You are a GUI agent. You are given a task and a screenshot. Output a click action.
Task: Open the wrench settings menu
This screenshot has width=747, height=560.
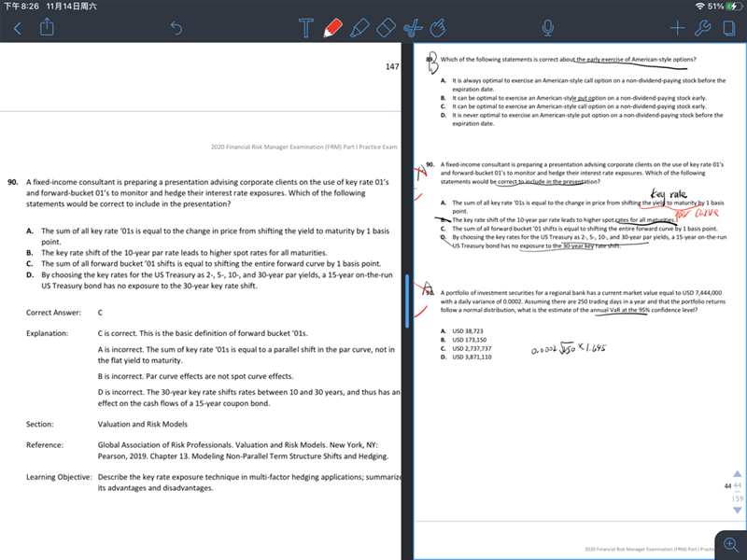coord(703,28)
